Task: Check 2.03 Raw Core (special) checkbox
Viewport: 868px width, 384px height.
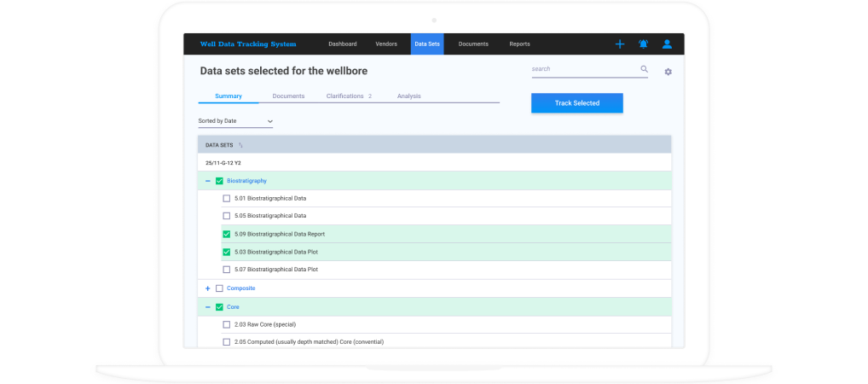Action: click(227, 325)
